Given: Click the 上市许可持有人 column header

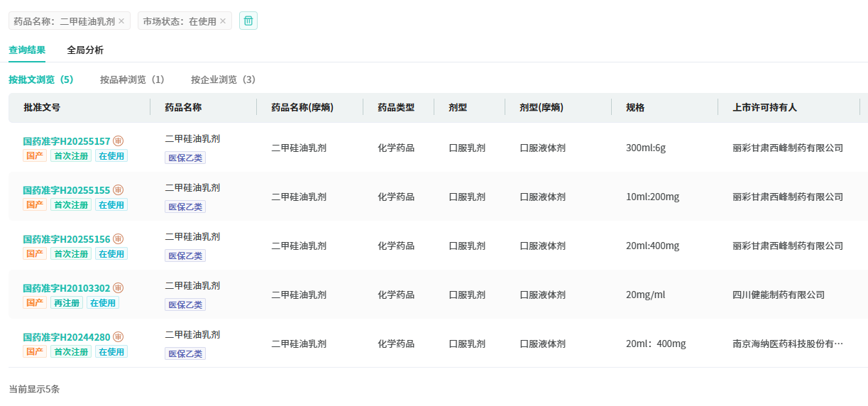Looking at the screenshot, I should [764, 108].
